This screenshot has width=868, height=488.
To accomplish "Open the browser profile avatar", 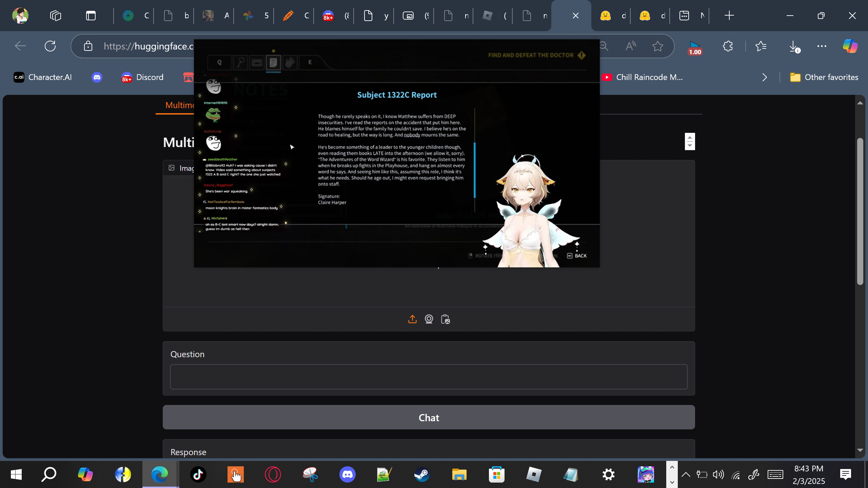I will 20,16.
